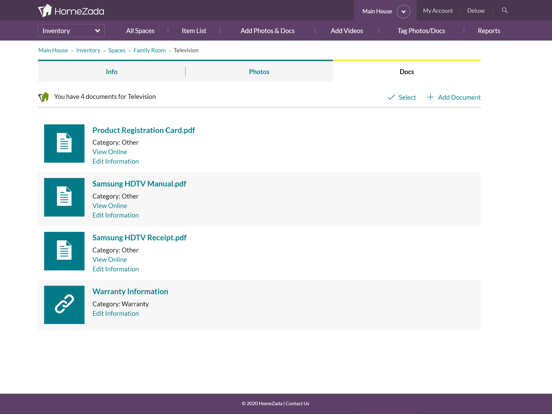Viewport: 552px width, 414px height.
Task: Click the Select documents button
Action: [x=402, y=97]
